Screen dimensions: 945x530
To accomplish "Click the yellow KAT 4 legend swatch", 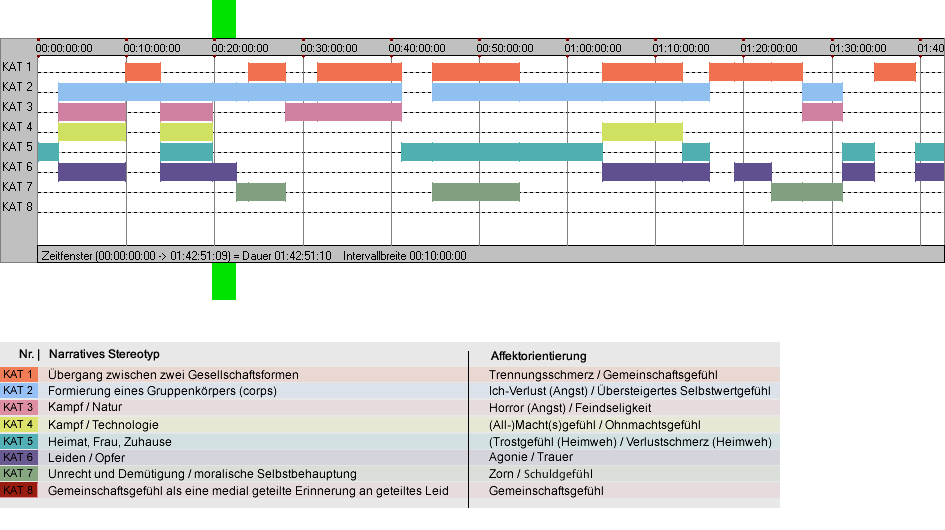I will pos(19,424).
